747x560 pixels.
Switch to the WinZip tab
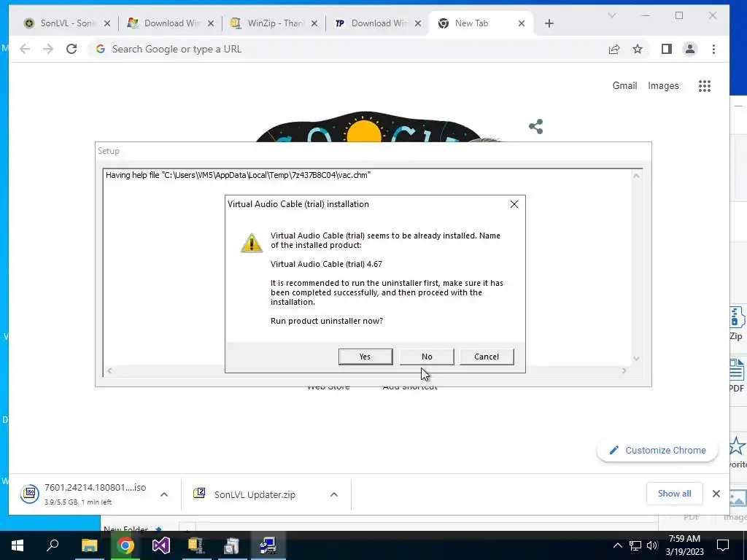[274, 23]
